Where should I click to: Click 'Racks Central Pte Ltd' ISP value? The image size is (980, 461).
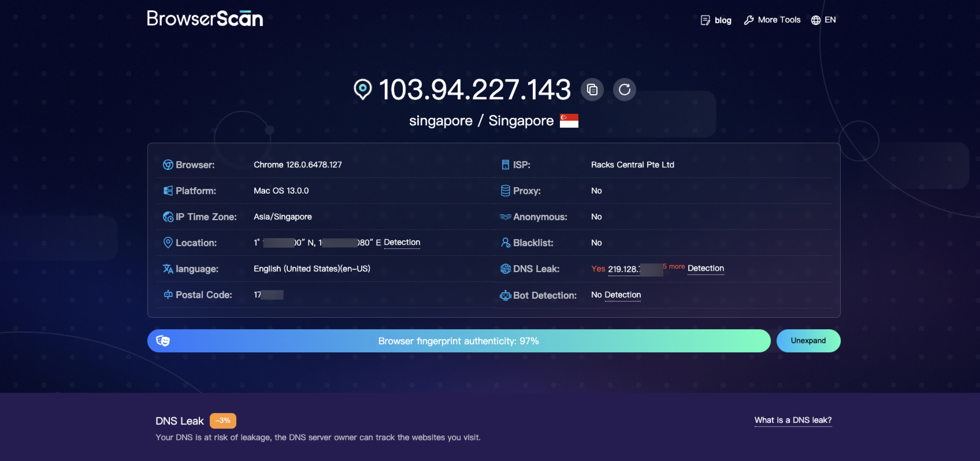point(633,165)
